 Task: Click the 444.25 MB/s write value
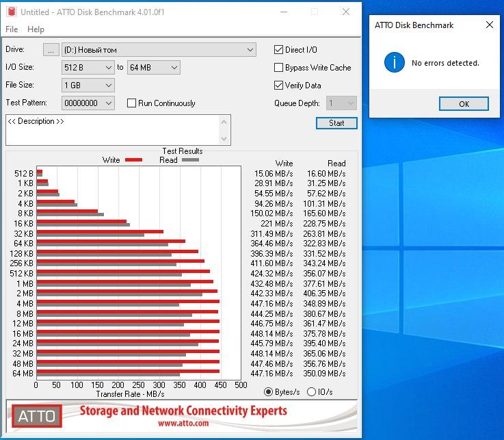click(x=271, y=313)
